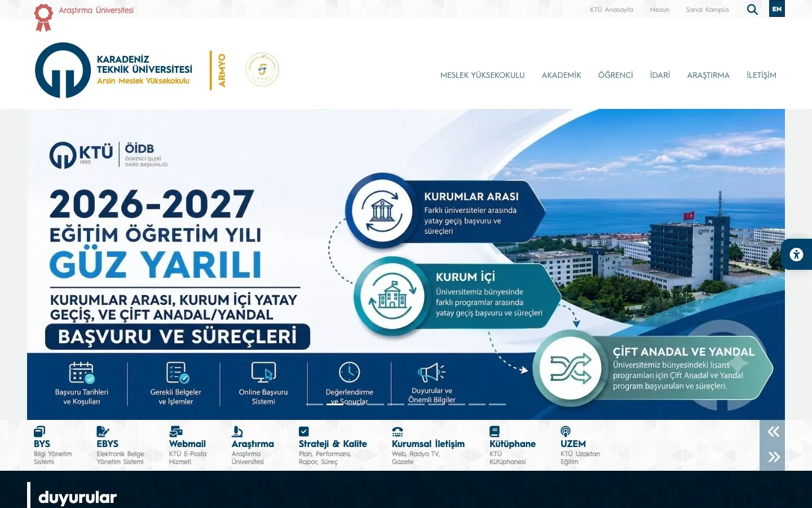Open the accessibility options icon
Viewport: 812px width, 508px height.
point(796,254)
